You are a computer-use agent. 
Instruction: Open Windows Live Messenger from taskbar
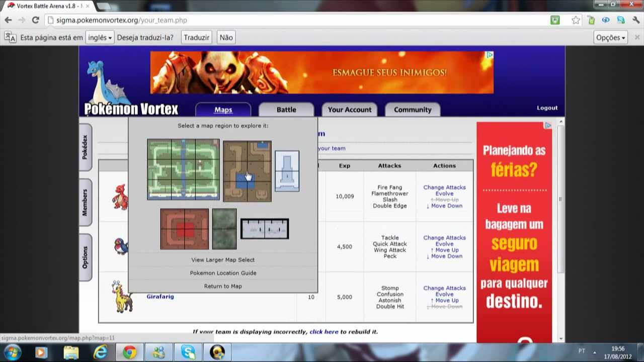click(x=159, y=352)
